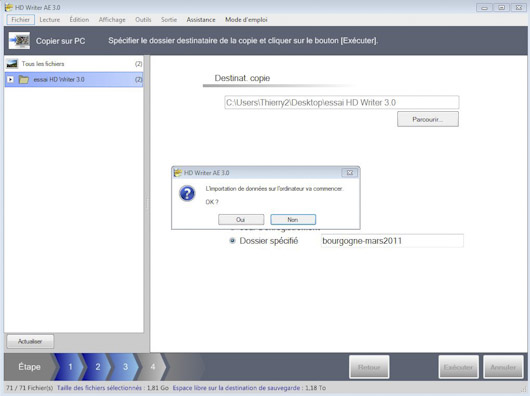Click the dialog message about importation de données

tap(274, 189)
